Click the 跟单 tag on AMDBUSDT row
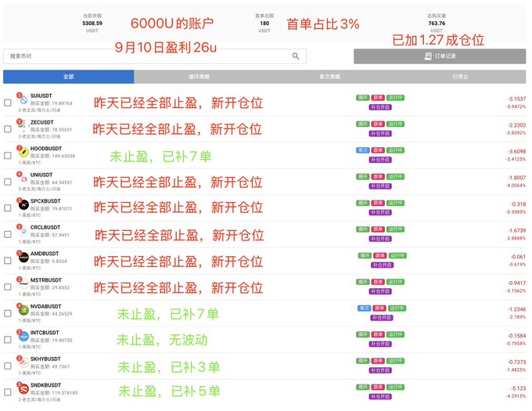The width and height of the screenshot is (532, 411). click(379, 255)
